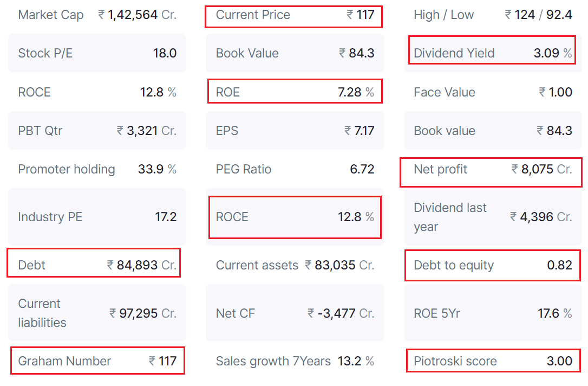Select the Current liabilities cell
This screenshot has width=588, height=386.
[97, 313]
